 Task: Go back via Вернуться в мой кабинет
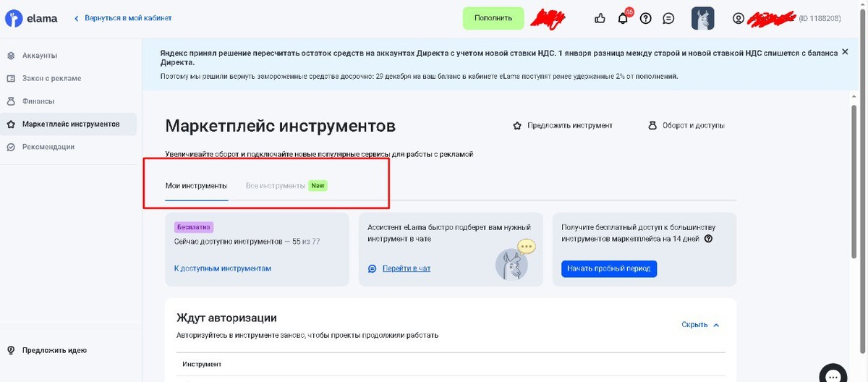pos(128,18)
